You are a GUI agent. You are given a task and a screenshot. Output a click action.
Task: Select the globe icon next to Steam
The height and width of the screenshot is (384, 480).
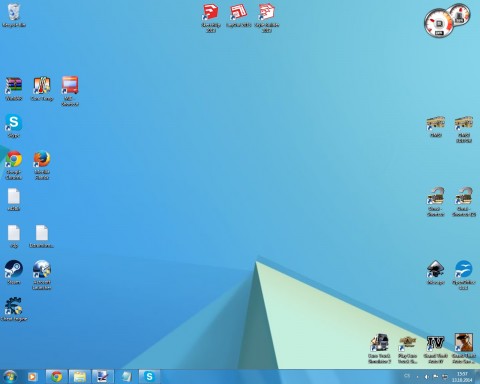[42, 275]
